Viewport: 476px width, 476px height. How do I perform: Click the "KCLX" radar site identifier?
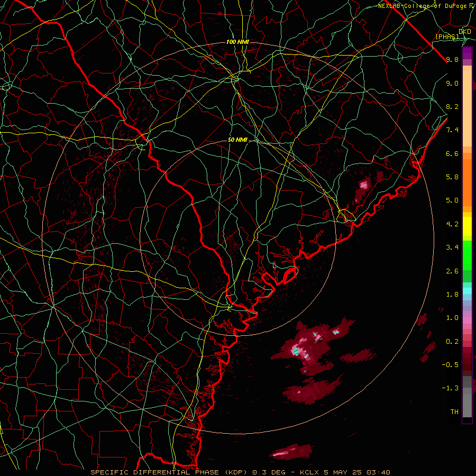[309, 472]
